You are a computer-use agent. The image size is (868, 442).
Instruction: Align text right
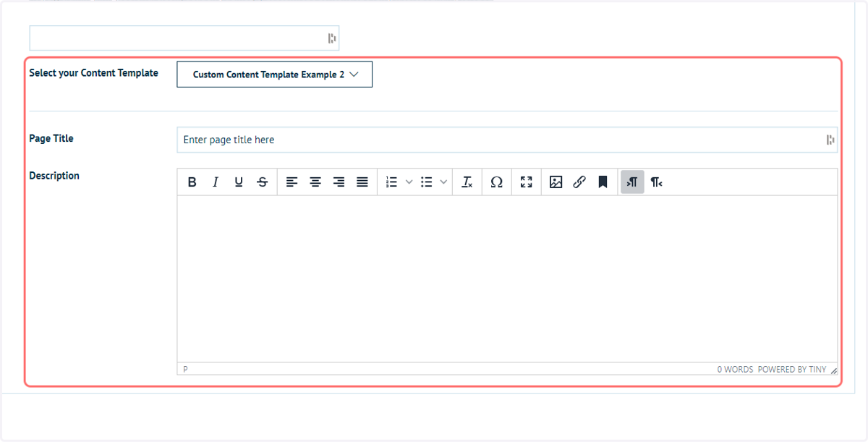pos(339,182)
